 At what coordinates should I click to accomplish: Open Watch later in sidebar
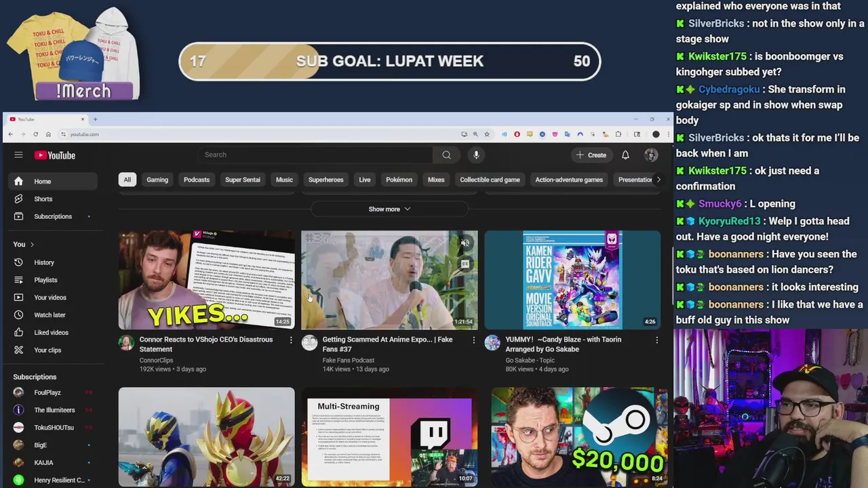[52, 315]
